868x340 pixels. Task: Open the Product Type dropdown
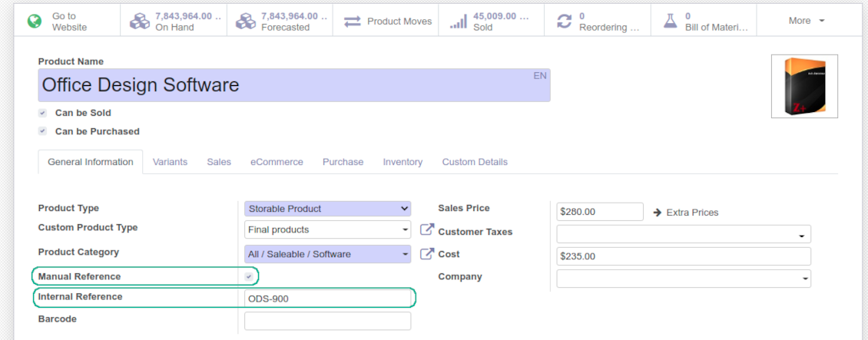[x=328, y=209]
